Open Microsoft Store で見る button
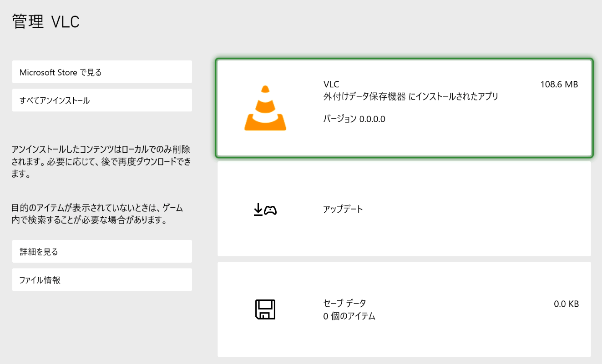 pyautogui.click(x=102, y=72)
